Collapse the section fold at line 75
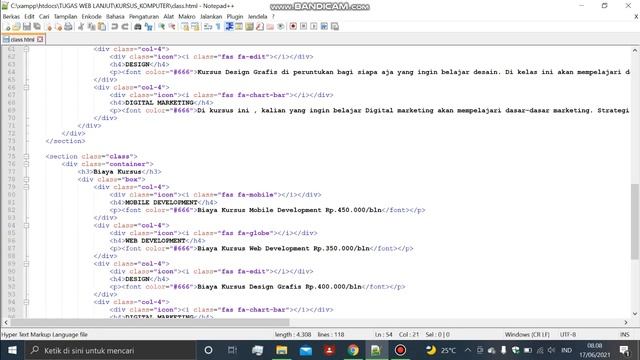Viewport: 640px width, 360px height. (x=27, y=156)
